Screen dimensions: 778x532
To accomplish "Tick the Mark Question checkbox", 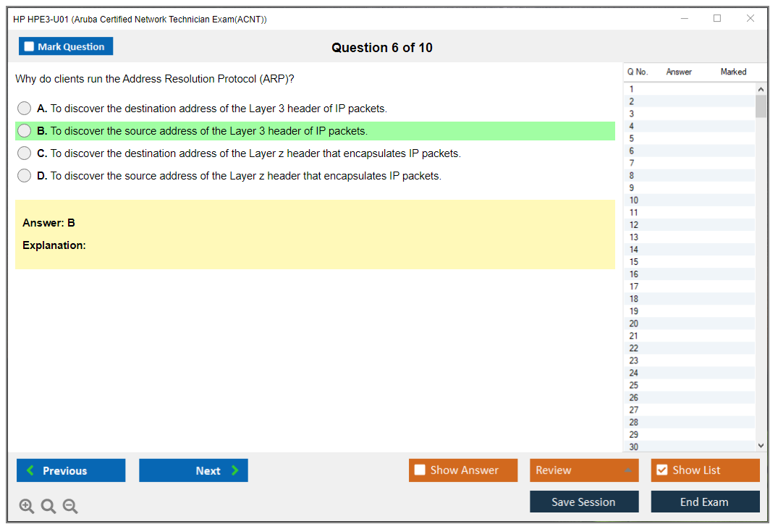I will [x=30, y=47].
